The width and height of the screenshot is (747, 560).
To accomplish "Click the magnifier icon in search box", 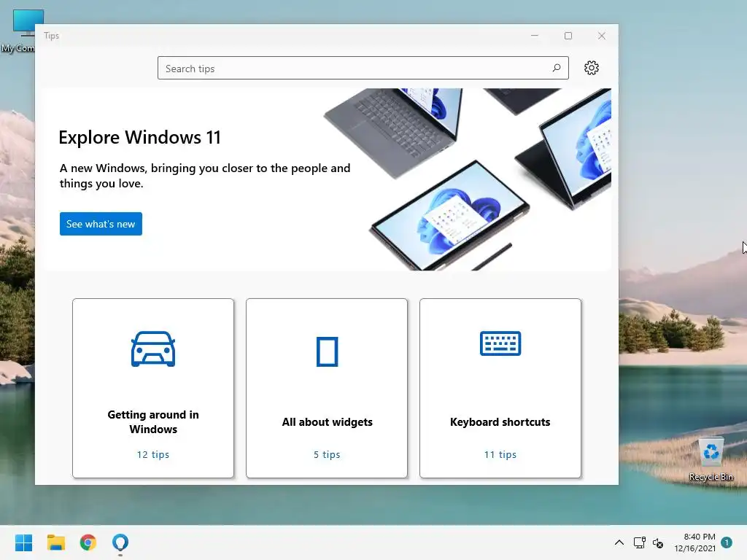I will pyautogui.click(x=556, y=68).
